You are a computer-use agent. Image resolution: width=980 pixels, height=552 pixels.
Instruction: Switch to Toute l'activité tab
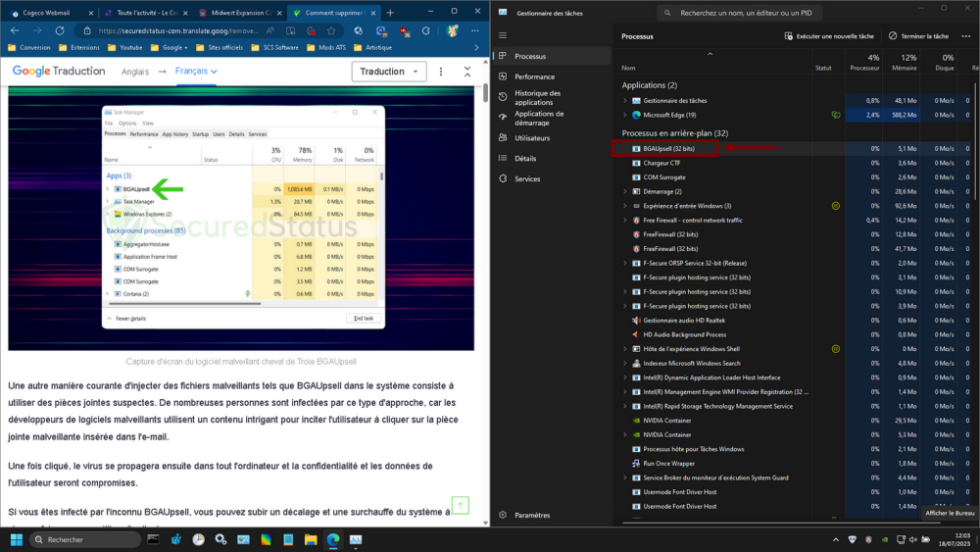click(146, 13)
